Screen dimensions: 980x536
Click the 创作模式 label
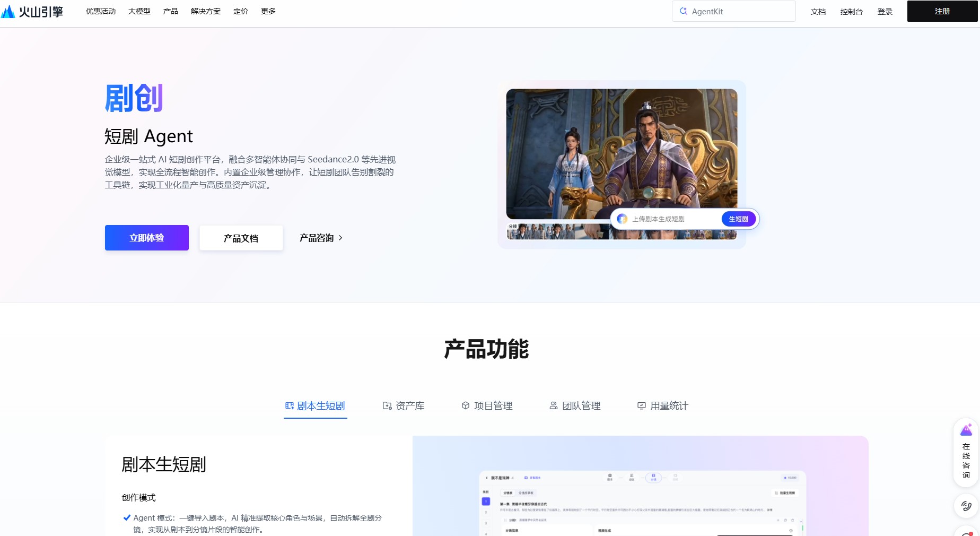point(138,498)
